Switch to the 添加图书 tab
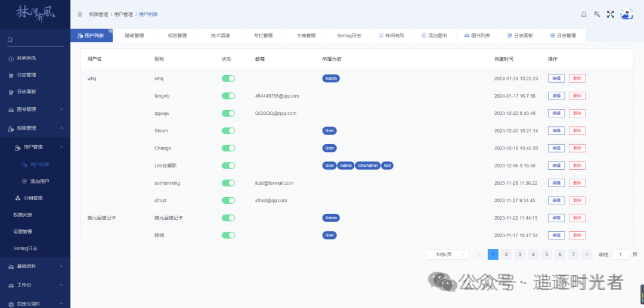This screenshot has height=308, width=644. tap(435, 36)
